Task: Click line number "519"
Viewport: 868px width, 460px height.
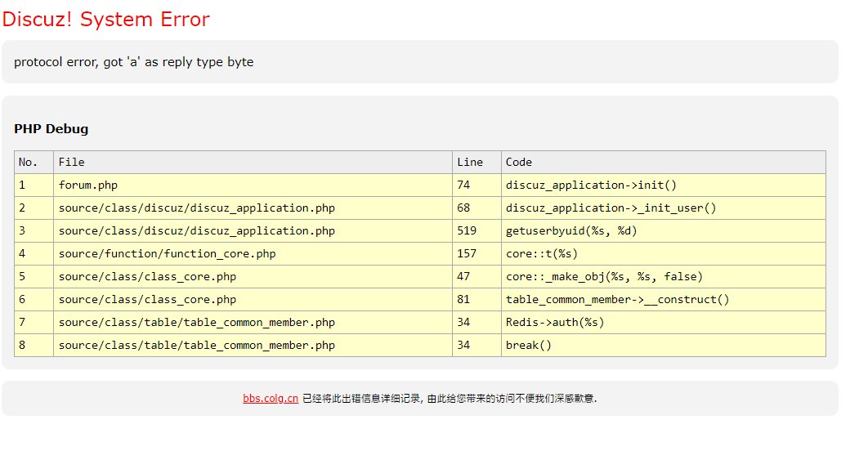Action: [477, 231]
